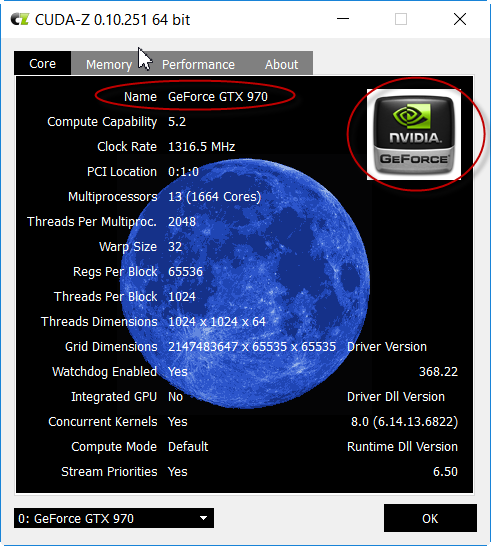491x546 pixels.
Task: Click the Regs Per Block value 65536
Action: pos(185,272)
